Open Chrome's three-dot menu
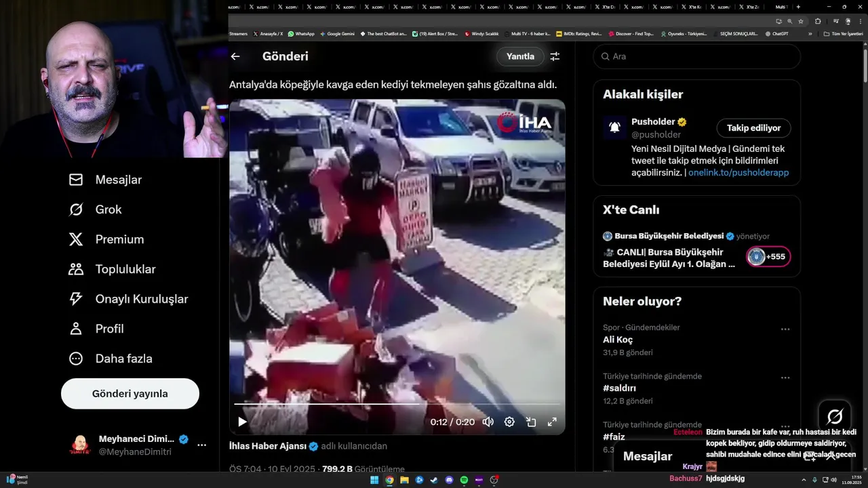 pos(861,21)
